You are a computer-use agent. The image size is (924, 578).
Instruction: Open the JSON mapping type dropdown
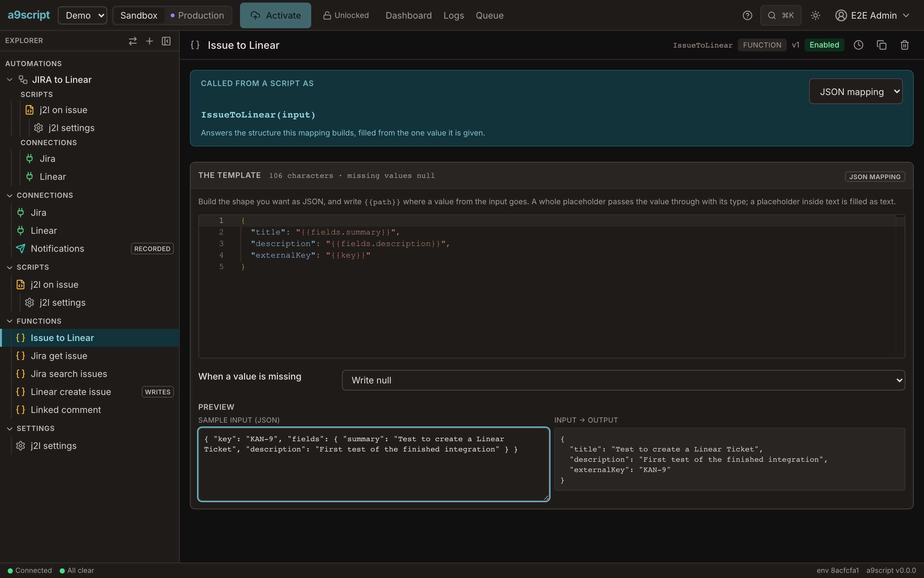pyautogui.click(x=856, y=92)
